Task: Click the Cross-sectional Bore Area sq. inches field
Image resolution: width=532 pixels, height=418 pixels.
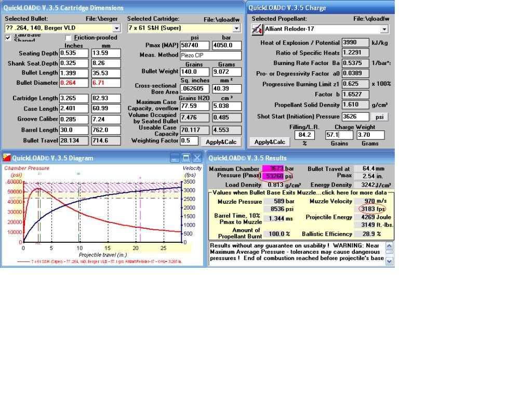Action: tap(195, 88)
